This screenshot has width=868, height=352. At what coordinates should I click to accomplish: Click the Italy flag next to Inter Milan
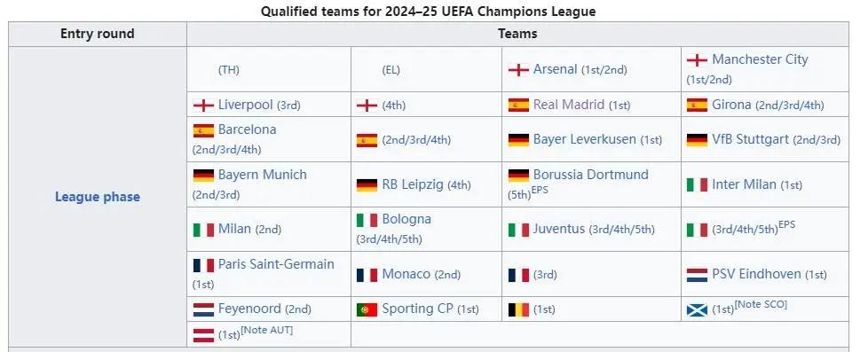coord(697,184)
